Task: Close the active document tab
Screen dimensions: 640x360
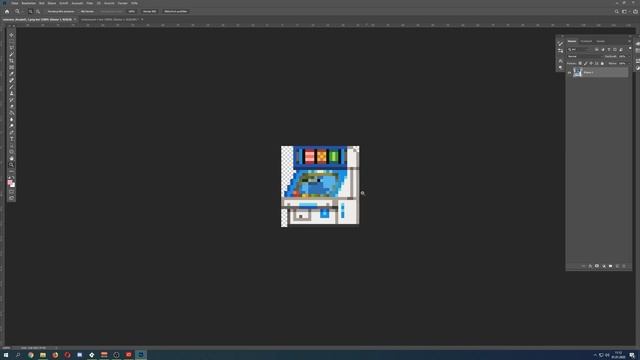Action: 75,19
